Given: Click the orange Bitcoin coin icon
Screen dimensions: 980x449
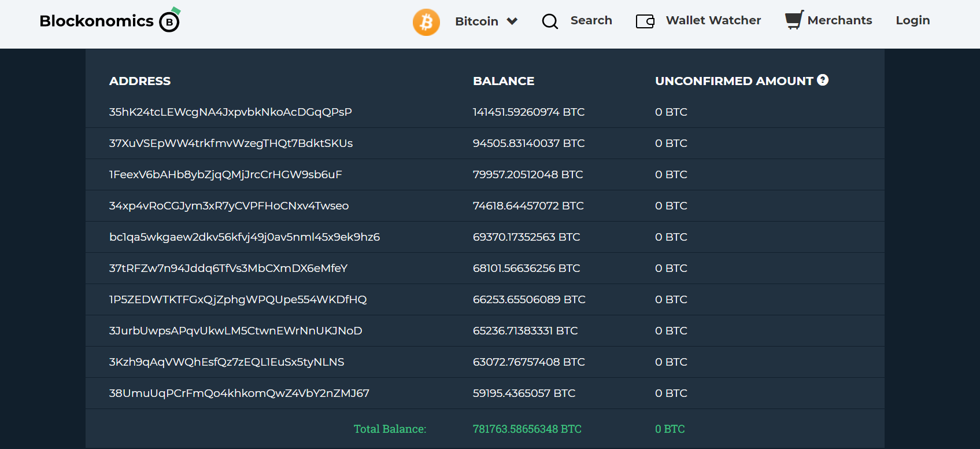Looking at the screenshot, I should (426, 22).
